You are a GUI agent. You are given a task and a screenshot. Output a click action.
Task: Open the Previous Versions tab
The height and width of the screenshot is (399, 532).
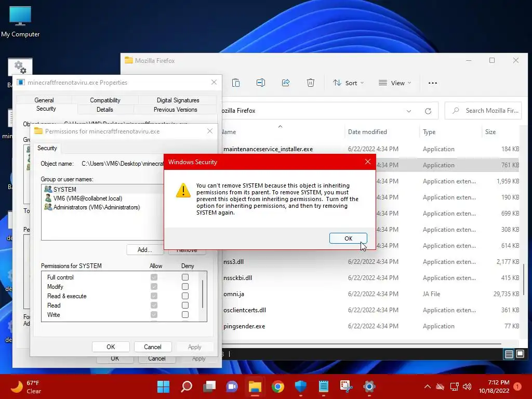pos(175,110)
